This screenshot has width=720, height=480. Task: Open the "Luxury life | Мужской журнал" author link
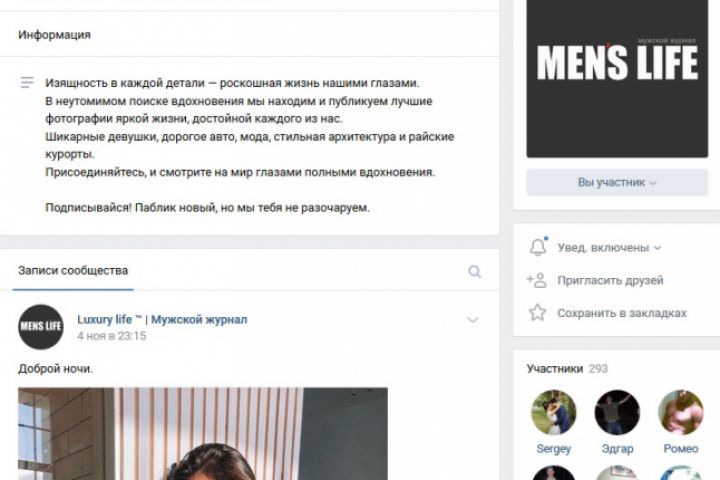coord(162,319)
